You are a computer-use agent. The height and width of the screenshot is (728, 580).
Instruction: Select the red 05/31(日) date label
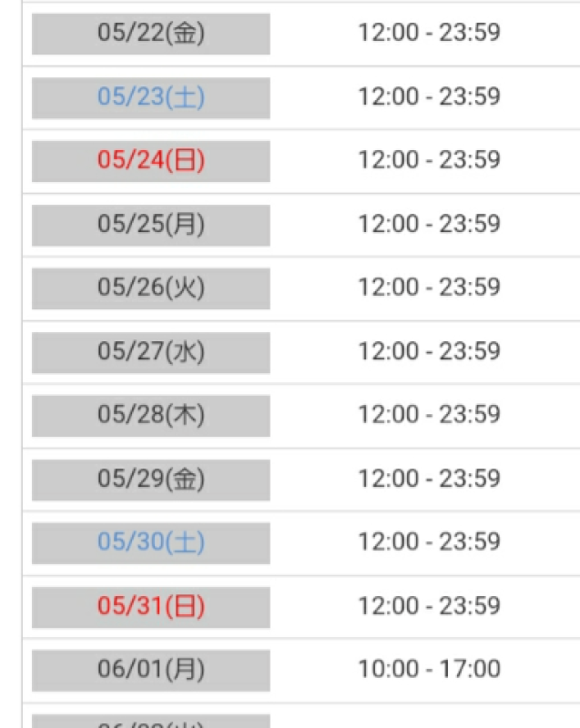pos(151,607)
